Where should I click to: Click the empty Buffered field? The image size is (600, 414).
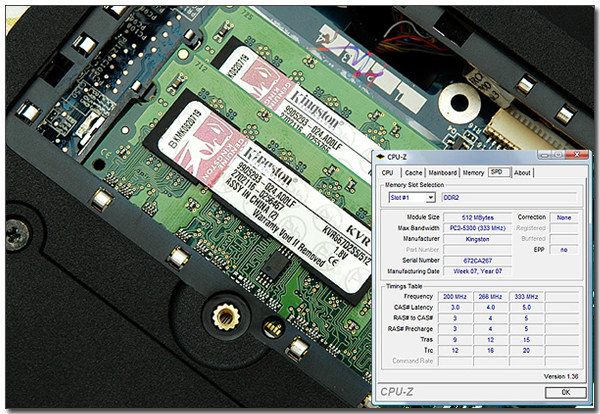click(564, 239)
